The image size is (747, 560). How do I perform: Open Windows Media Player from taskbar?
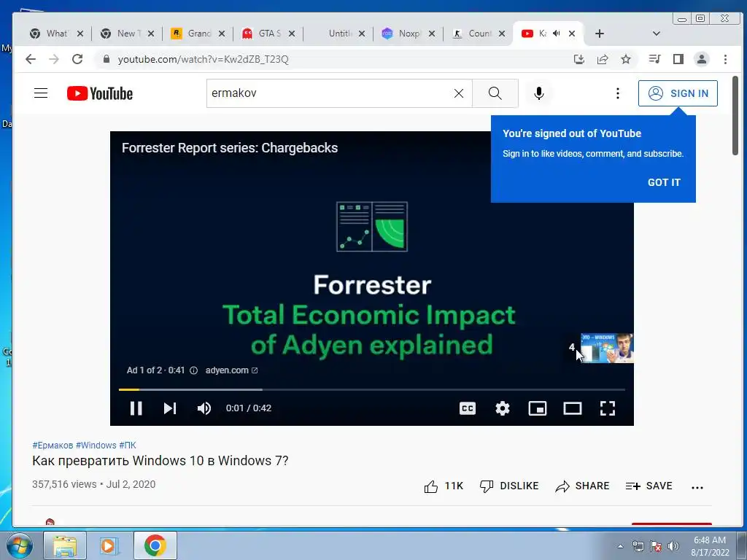(x=109, y=545)
